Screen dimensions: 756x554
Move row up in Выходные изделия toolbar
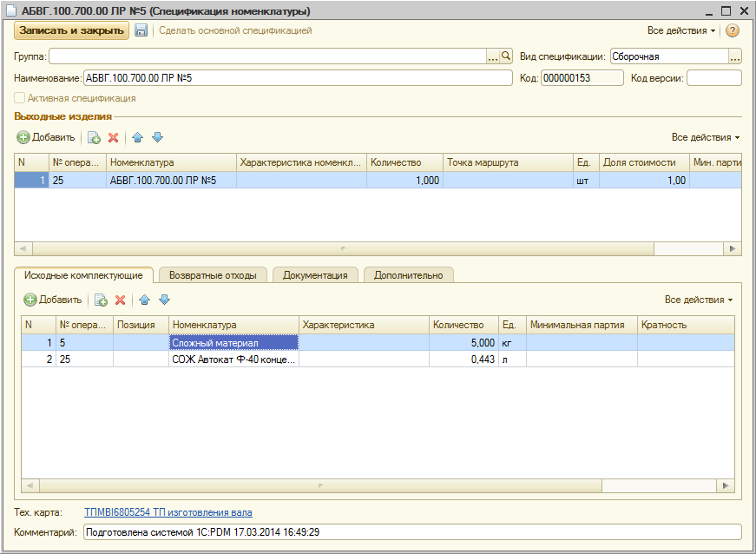pyautogui.click(x=137, y=138)
